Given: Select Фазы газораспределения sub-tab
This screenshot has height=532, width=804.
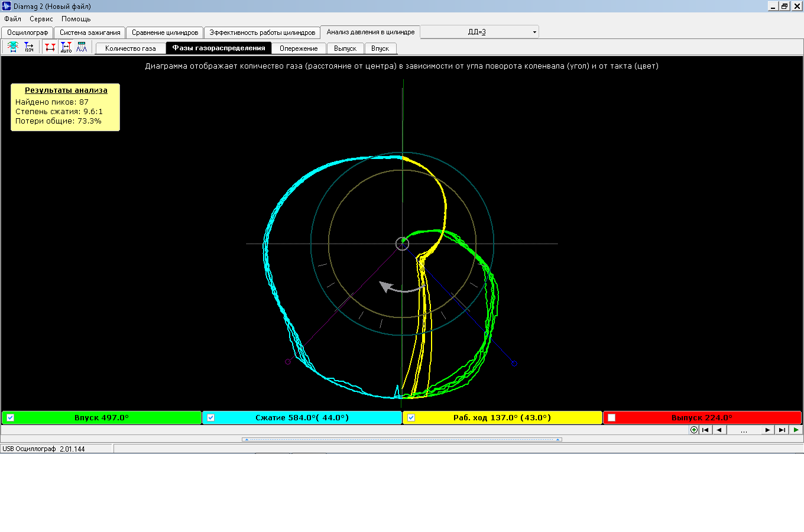Looking at the screenshot, I should pyautogui.click(x=219, y=48).
